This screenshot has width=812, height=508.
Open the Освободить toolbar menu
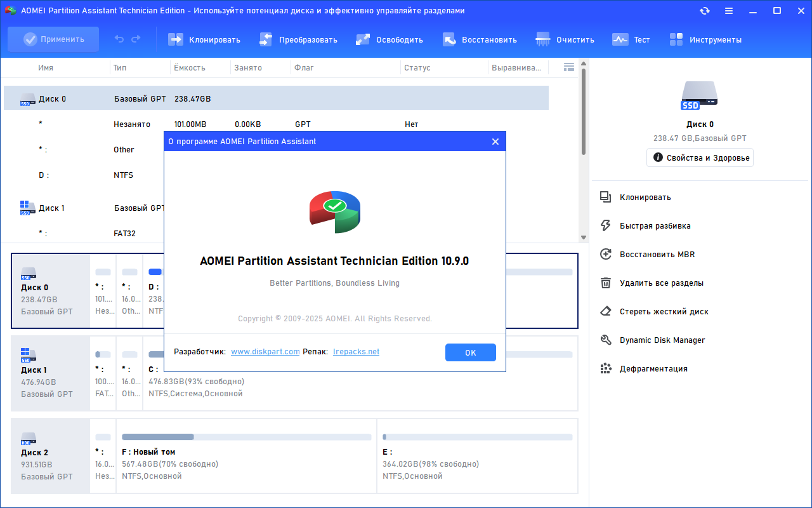[x=390, y=39]
